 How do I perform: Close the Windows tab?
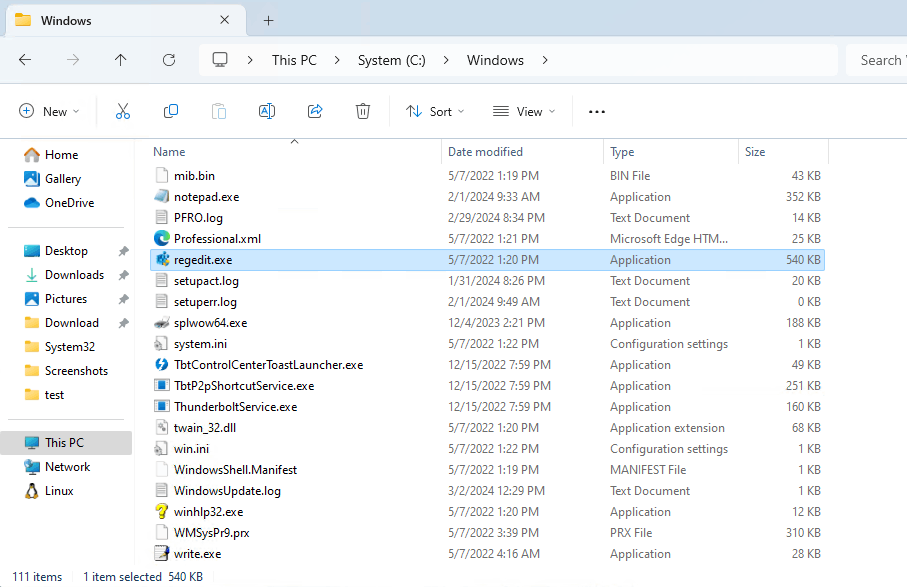point(224,20)
